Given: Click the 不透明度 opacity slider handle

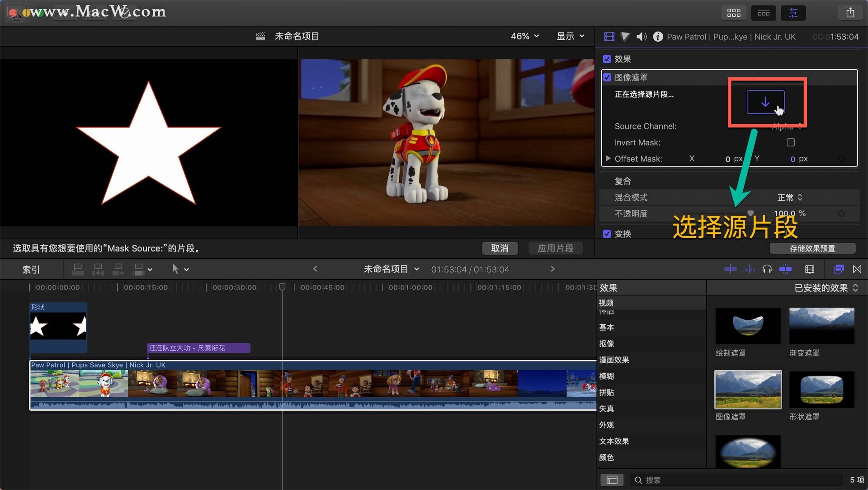Looking at the screenshot, I should coord(750,213).
